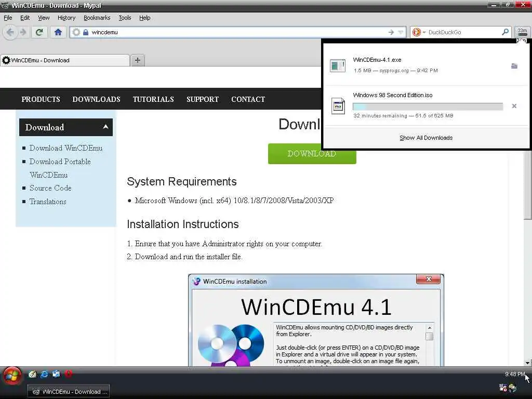This screenshot has height=399, width=532.
Task: Click WinCDEmu - Download taskbar button
Action: [x=69, y=392]
